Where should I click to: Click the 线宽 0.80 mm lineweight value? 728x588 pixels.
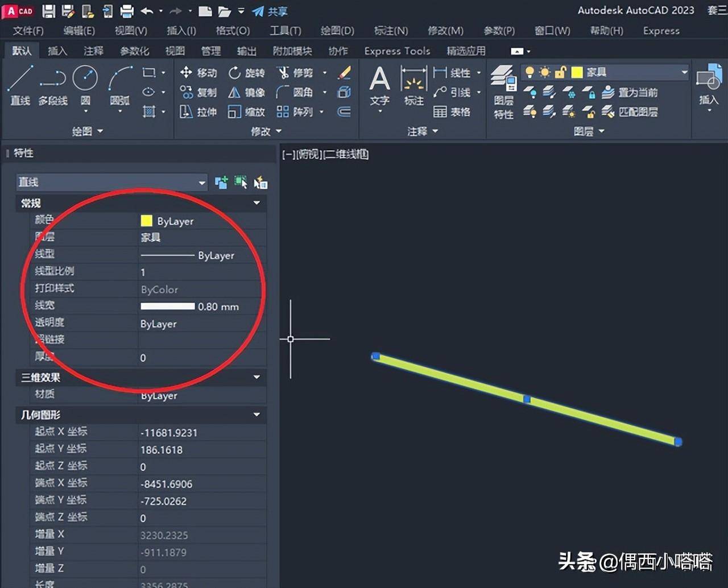[202, 306]
